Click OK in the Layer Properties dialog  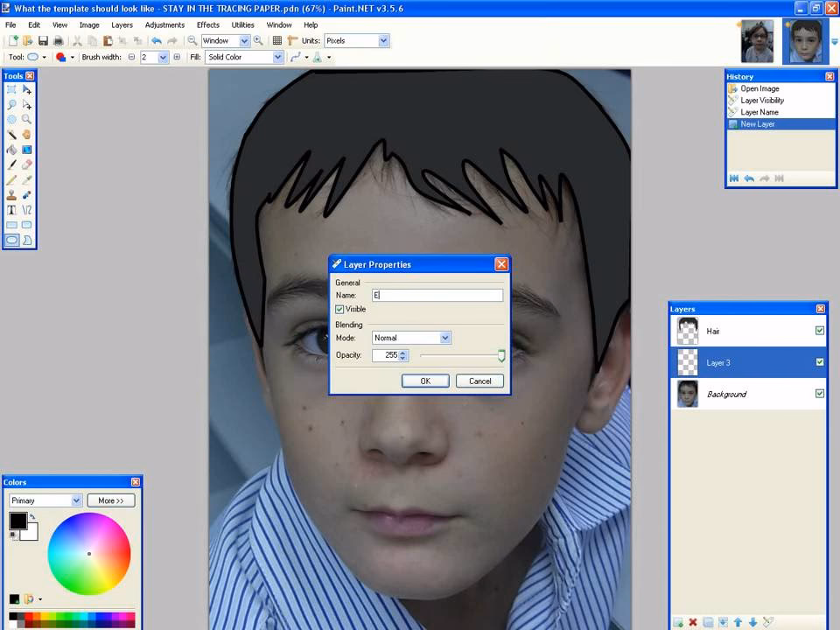425,381
